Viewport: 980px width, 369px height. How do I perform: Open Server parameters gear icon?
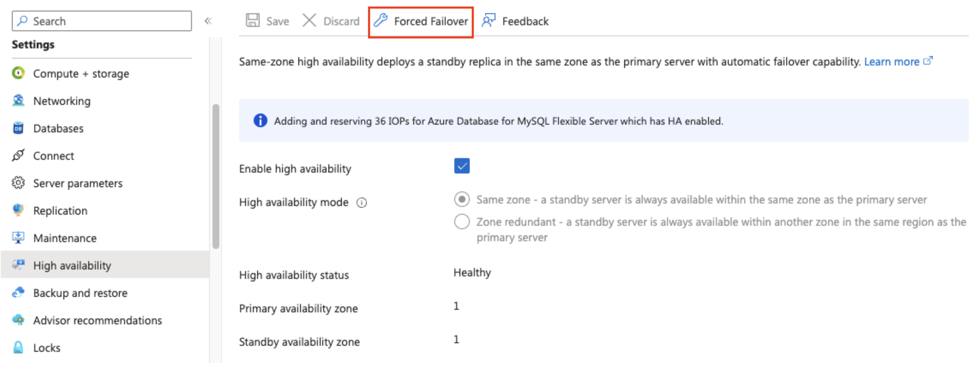click(18, 183)
